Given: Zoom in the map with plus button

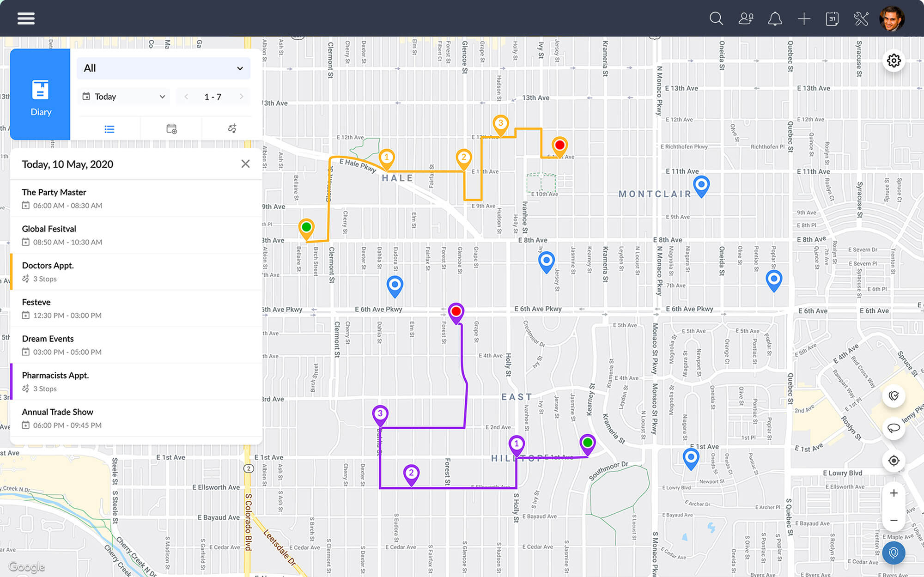Looking at the screenshot, I should (894, 493).
